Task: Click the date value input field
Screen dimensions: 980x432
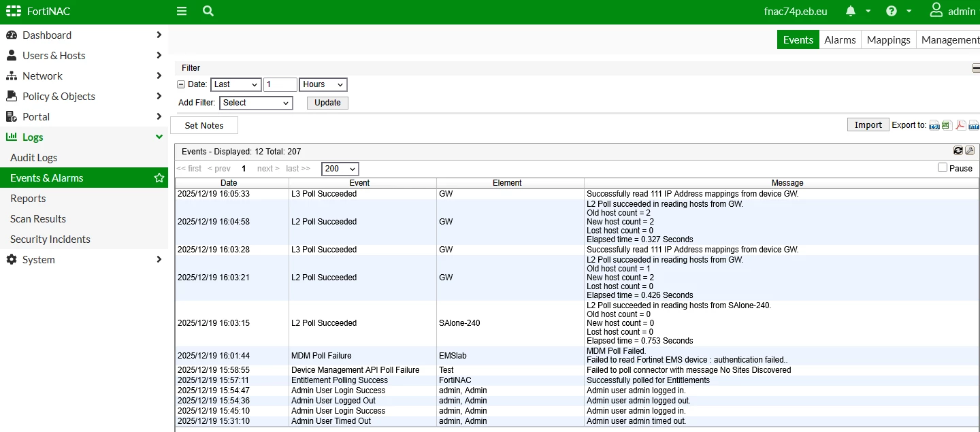Action: (280, 84)
